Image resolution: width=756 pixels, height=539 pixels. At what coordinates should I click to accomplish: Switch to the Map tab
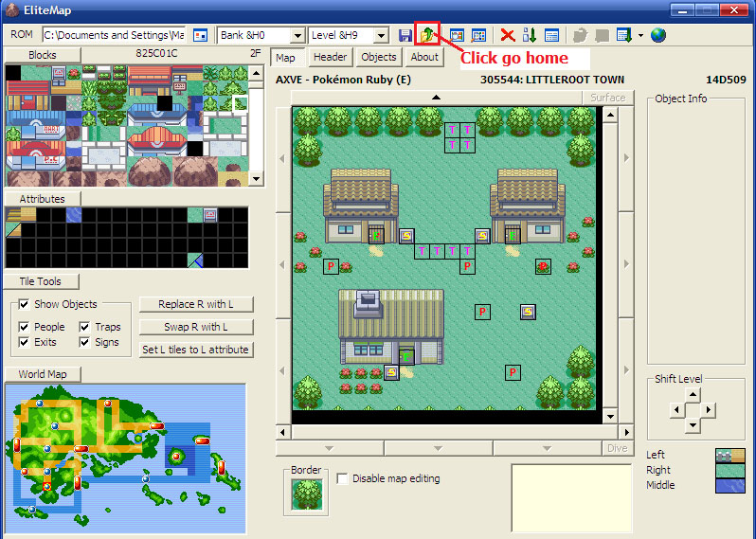tap(286, 58)
